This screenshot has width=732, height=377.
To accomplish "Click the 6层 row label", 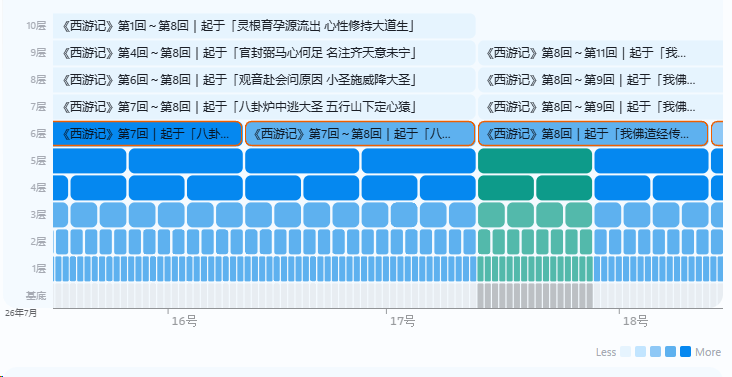I will tap(38, 134).
